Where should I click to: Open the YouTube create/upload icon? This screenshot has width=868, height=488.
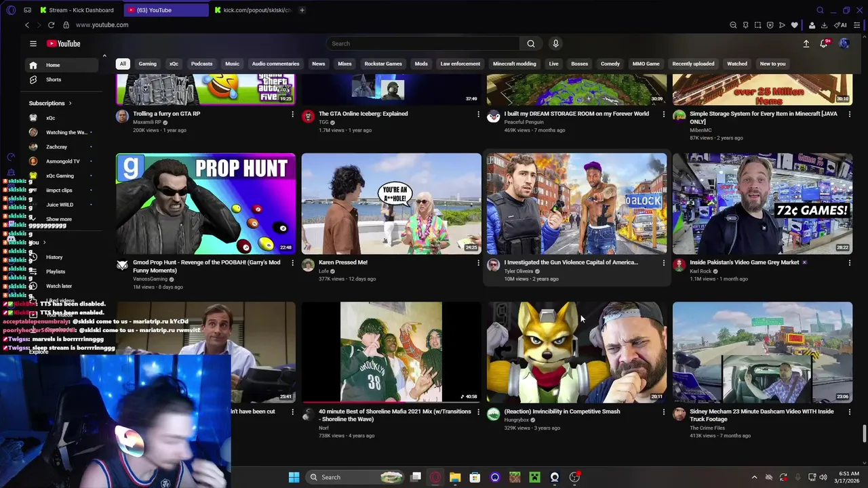(x=806, y=43)
